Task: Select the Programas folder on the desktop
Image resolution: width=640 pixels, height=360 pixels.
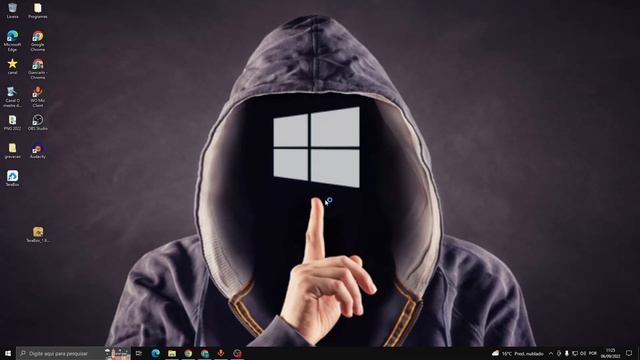Action: coord(38,11)
